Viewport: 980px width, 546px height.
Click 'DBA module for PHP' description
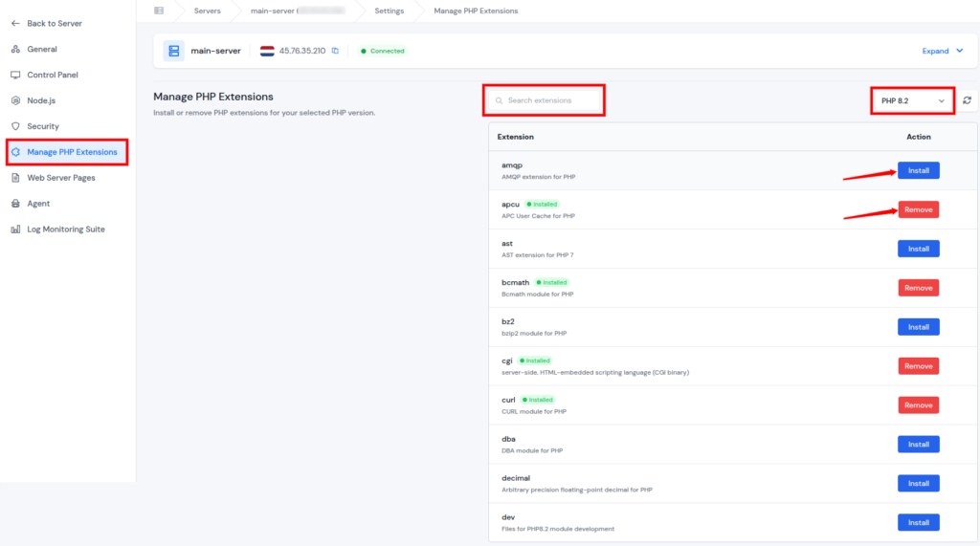[532, 450]
